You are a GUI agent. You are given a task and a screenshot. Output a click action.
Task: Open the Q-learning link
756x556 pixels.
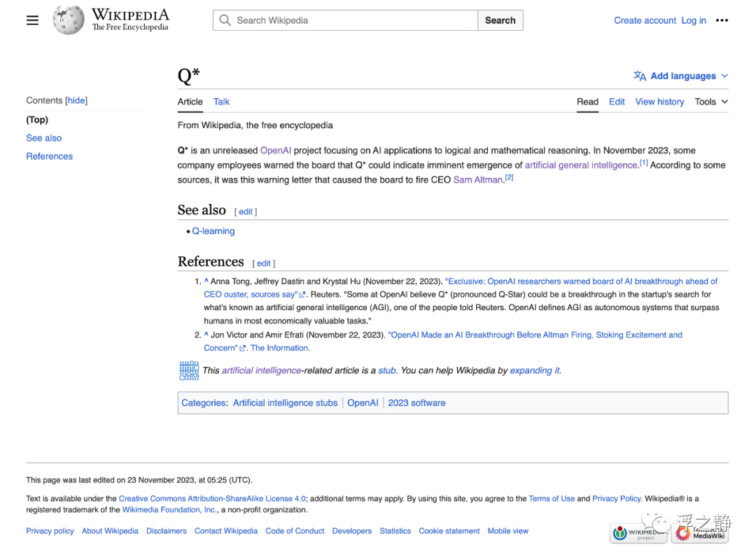pos(213,231)
